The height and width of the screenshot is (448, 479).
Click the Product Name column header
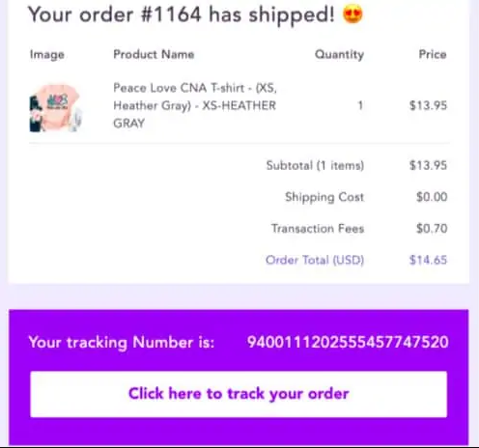154,54
